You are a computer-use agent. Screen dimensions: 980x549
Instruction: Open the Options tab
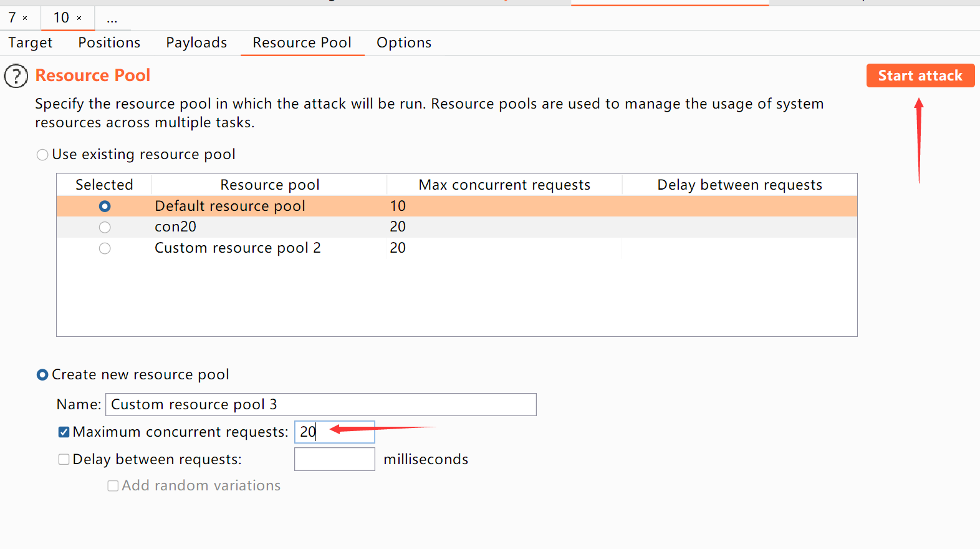click(403, 42)
